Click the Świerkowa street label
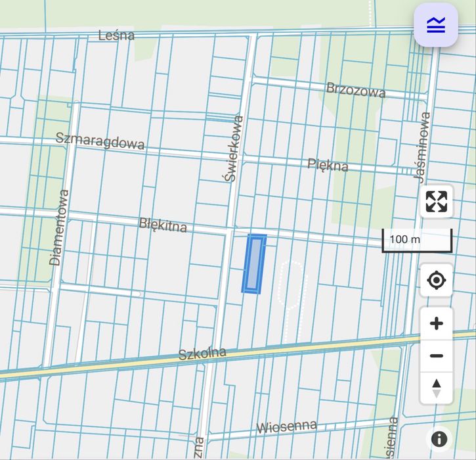 (234, 149)
